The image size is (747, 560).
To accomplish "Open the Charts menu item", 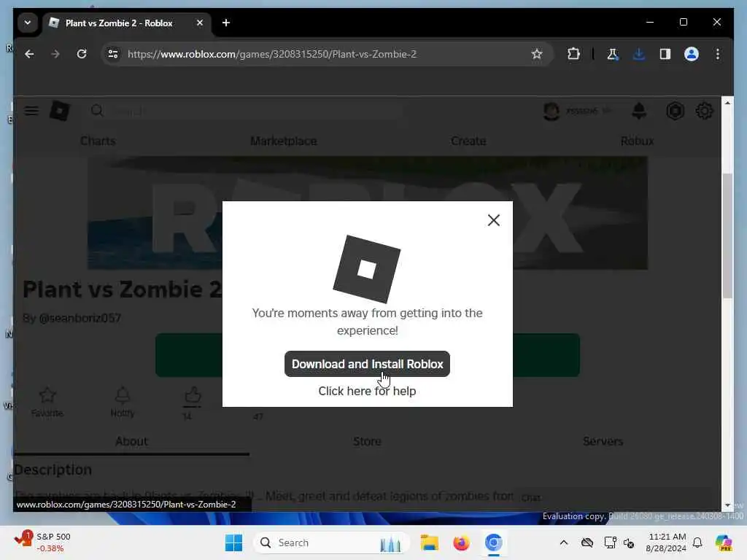I will (98, 141).
